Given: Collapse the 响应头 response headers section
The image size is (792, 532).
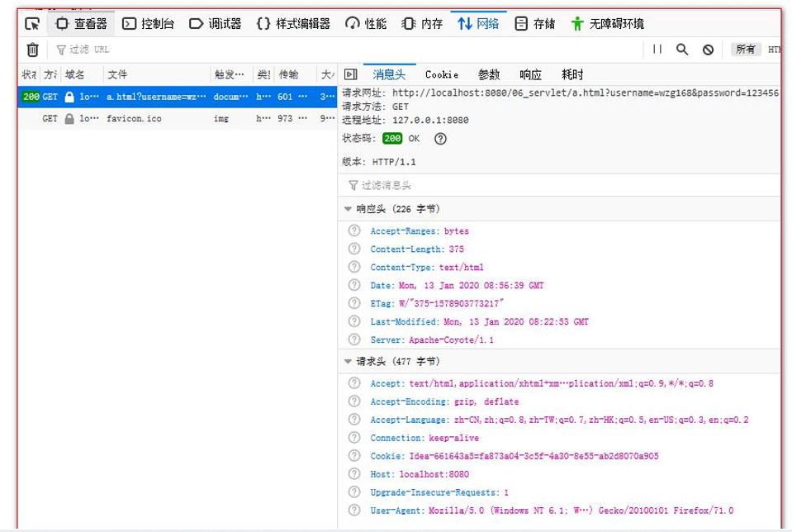Looking at the screenshot, I should (348, 209).
